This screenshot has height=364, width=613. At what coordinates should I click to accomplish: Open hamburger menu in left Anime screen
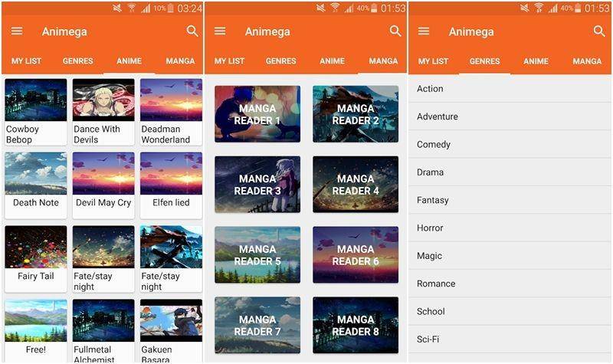[x=17, y=31]
